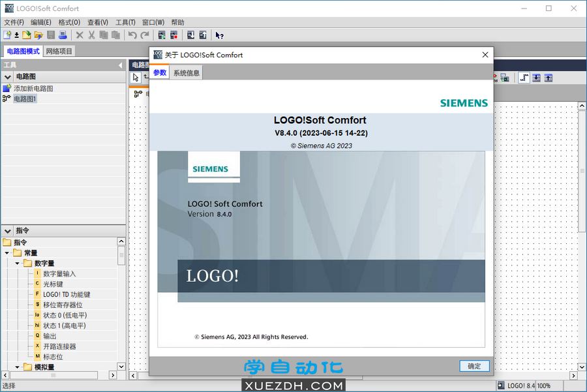This screenshot has height=392, width=587.
Task: Click the 数字量输入 'I' block icon
Action: tap(37, 274)
